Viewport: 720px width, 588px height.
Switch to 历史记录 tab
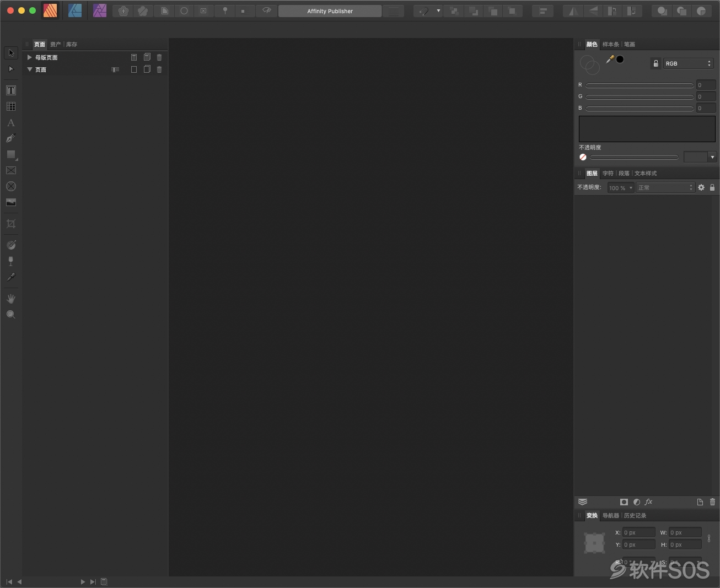[635, 515]
